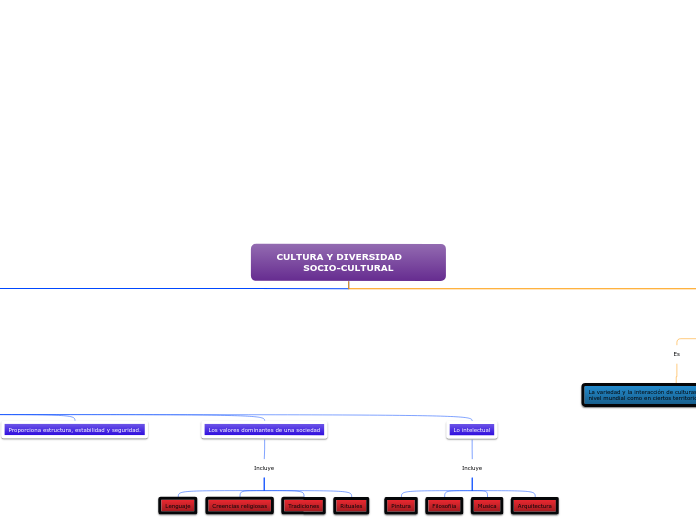Click the blue node La variedad y la interacción
This screenshot has width=696, height=520.
[x=639, y=395]
